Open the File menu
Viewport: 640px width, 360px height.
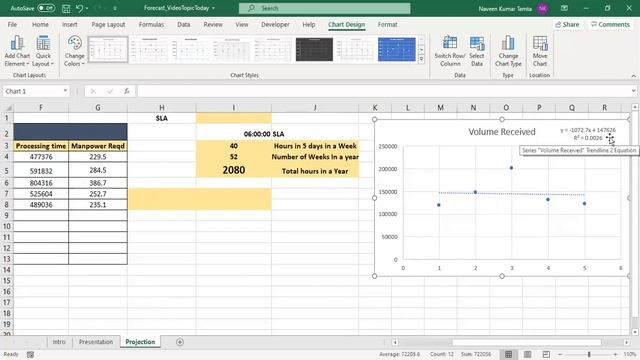click(x=12, y=24)
